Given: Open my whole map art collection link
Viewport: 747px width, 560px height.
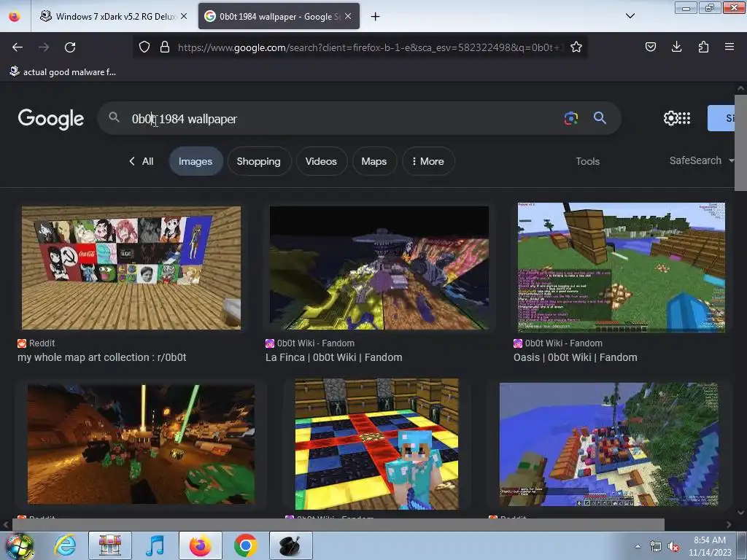Looking at the screenshot, I should [102, 357].
